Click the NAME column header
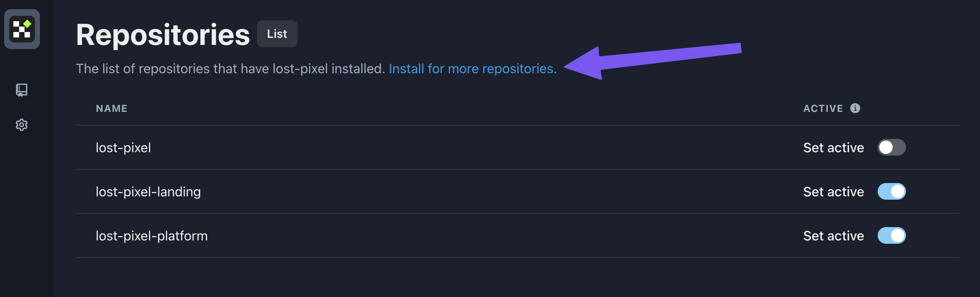 point(111,109)
